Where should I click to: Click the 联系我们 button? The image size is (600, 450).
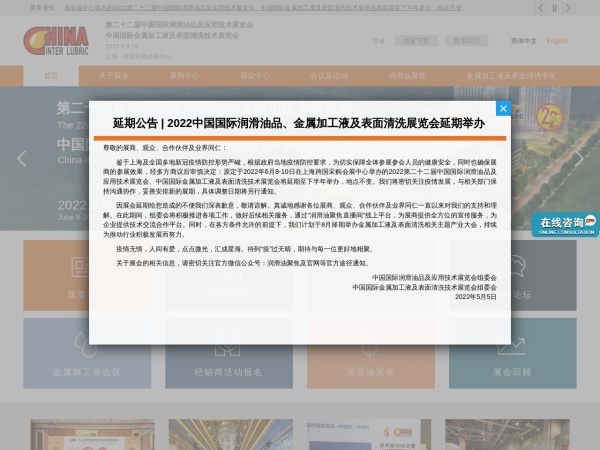click(466, 41)
